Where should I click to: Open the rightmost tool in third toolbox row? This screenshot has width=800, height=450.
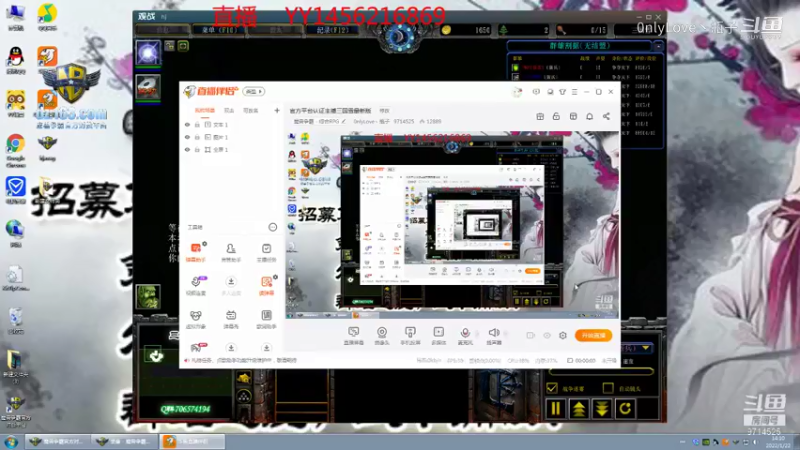click(x=266, y=319)
